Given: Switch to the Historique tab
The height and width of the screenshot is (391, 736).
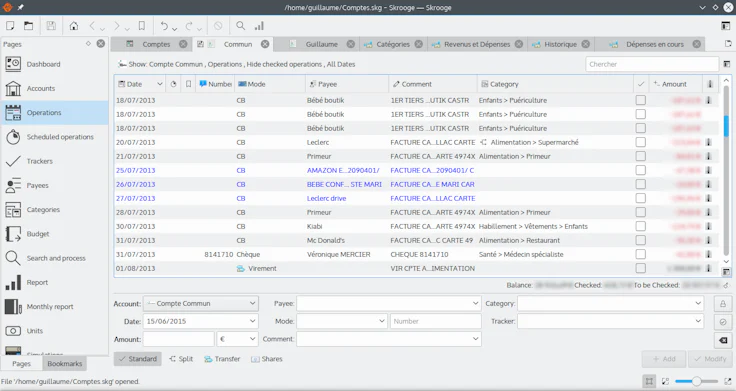Looking at the screenshot, I should (x=560, y=44).
